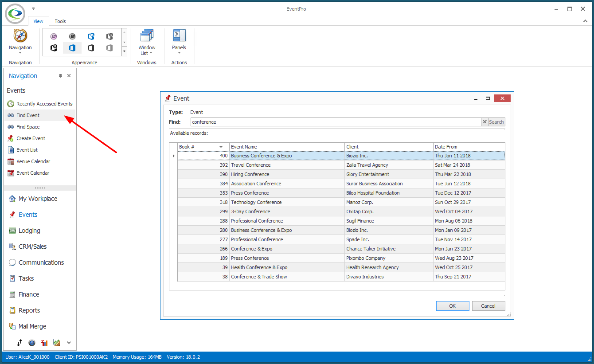Expand the full Appearance skin gallery
The width and height of the screenshot is (594, 364).
[125, 52]
